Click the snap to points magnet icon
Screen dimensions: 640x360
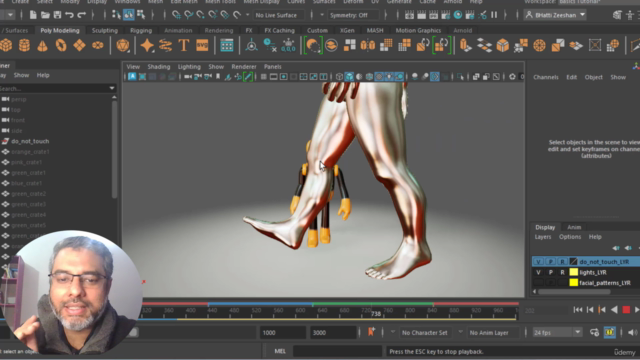(200, 15)
